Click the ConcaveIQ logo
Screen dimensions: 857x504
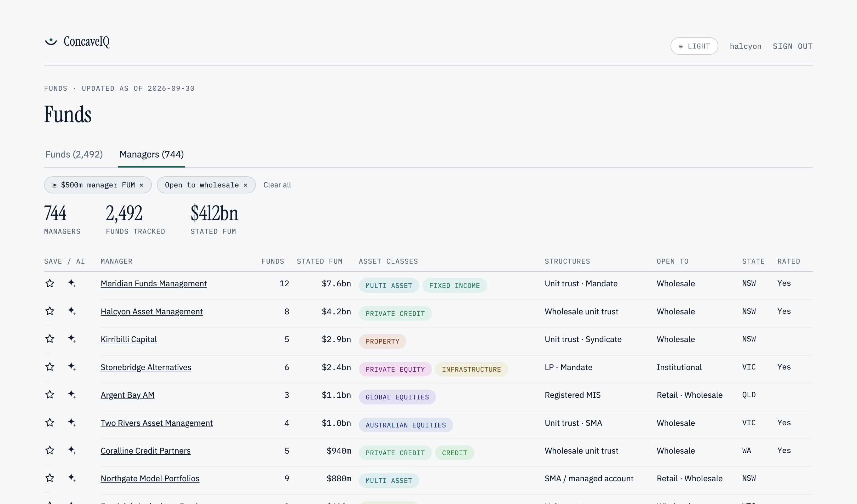78,42
